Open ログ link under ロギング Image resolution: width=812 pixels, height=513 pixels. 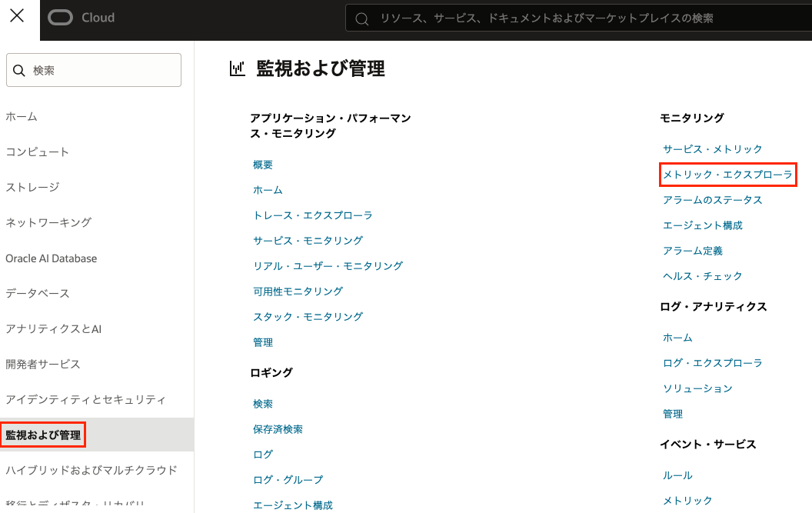[x=263, y=455]
